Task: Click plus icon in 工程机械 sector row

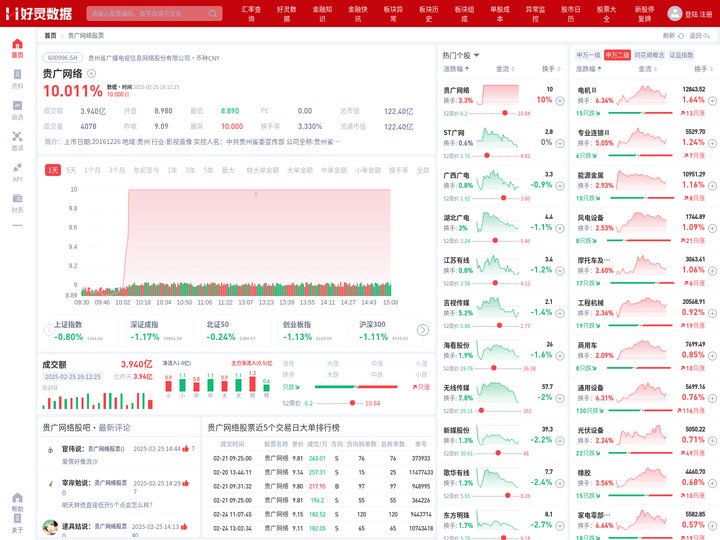Action: coord(712,313)
